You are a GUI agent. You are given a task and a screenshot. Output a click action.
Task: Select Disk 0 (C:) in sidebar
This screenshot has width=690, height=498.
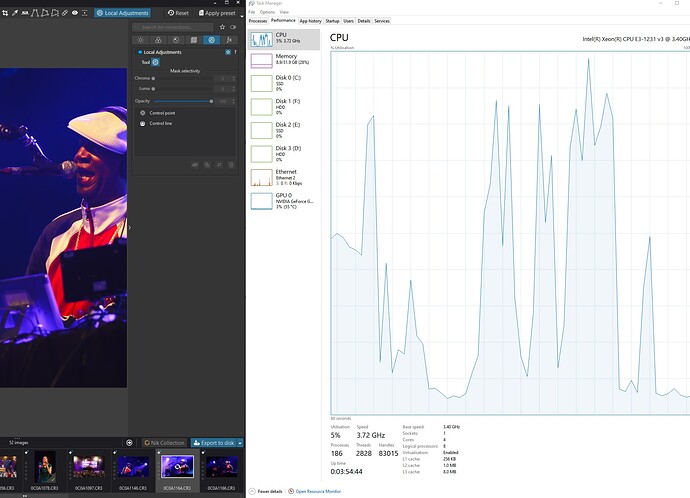pyautogui.click(x=284, y=83)
